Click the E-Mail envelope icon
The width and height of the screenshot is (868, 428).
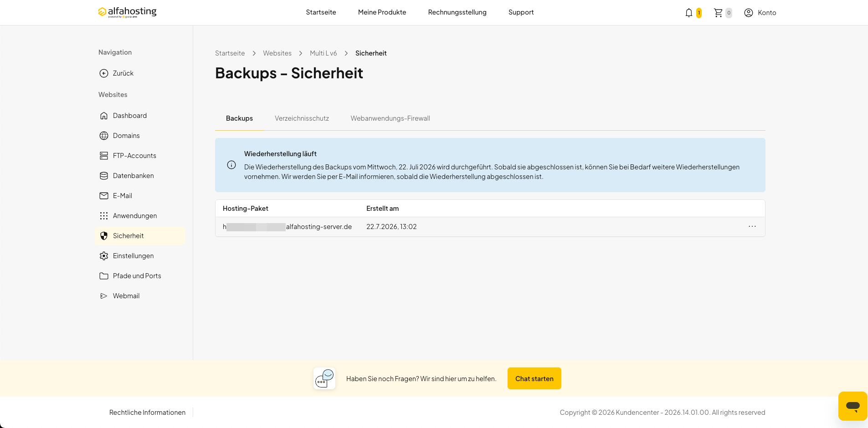click(104, 196)
